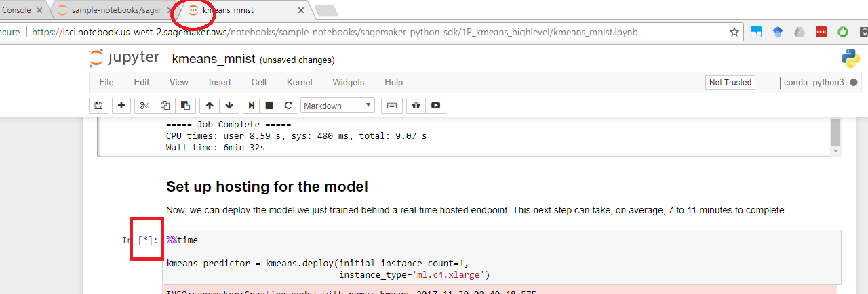Click the conda_python3 kernel name

coord(814,83)
